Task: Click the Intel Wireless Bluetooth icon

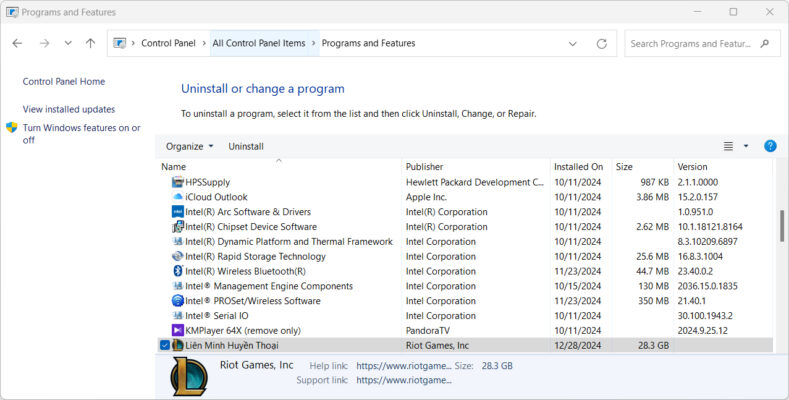Action: point(178,271)
